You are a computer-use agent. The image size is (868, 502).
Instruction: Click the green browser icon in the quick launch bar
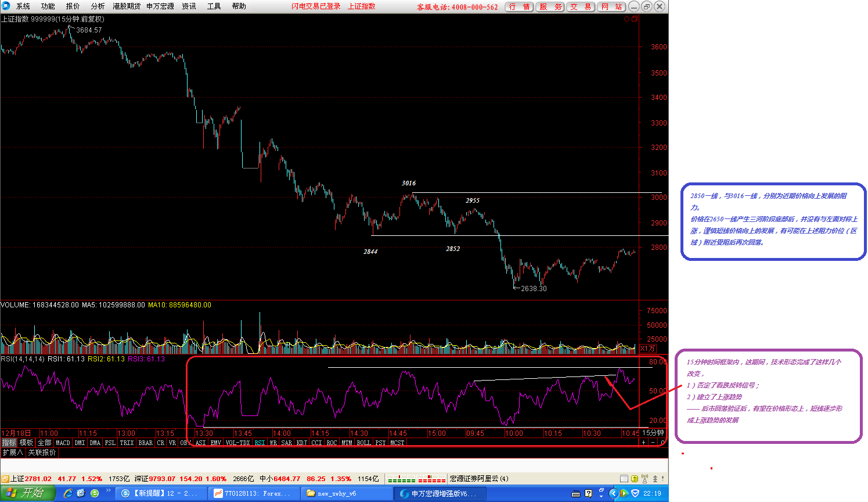tap(95, 493)
